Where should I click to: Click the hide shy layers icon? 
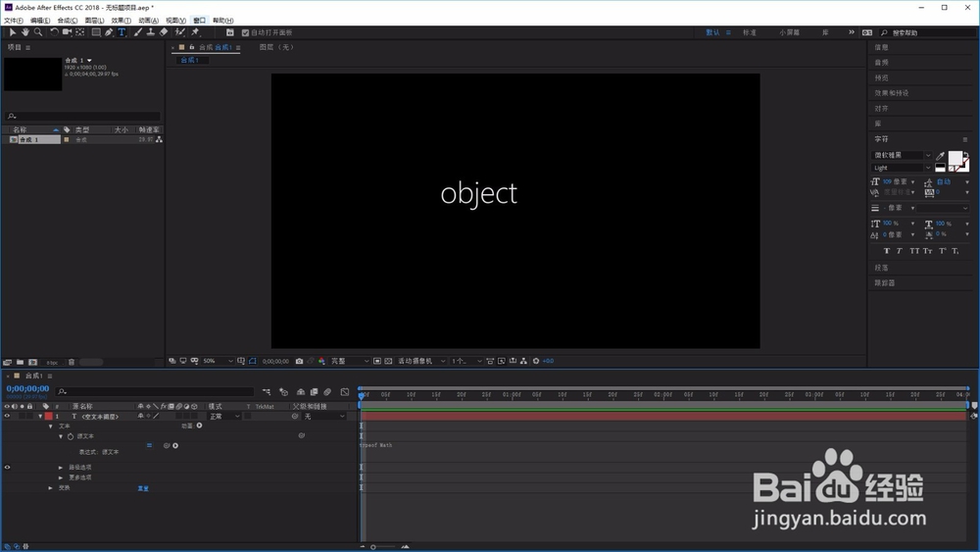pyautogui.click(x=301, y=391)
